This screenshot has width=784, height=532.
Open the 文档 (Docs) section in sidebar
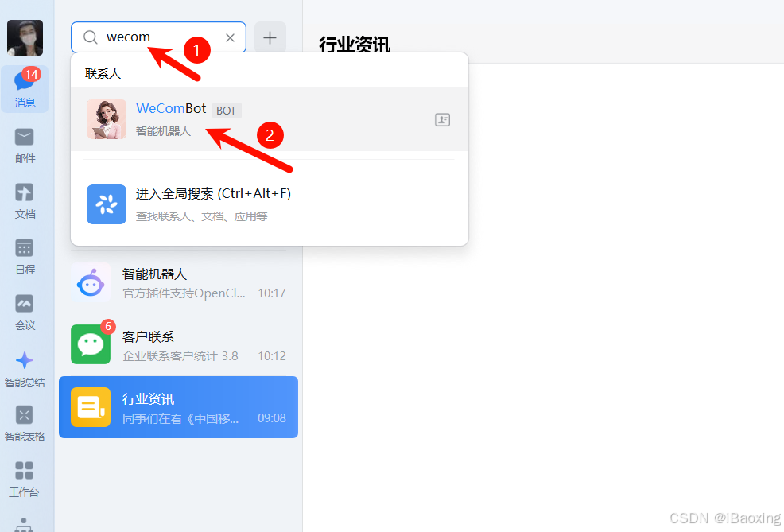pos(25,203)
